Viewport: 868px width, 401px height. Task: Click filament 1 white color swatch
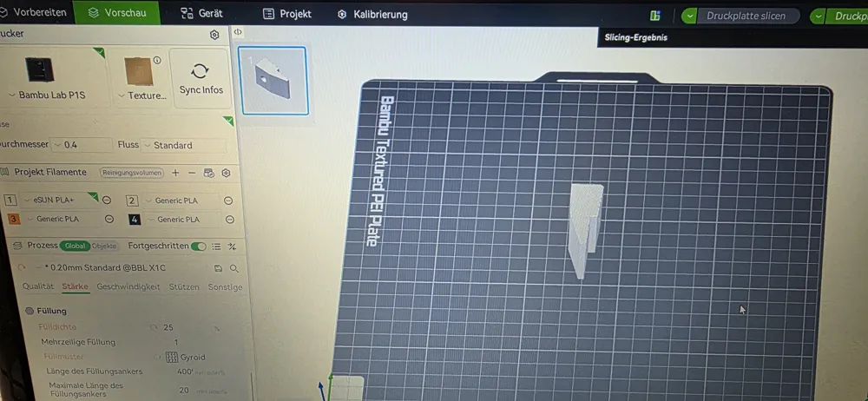pos(10,200)
